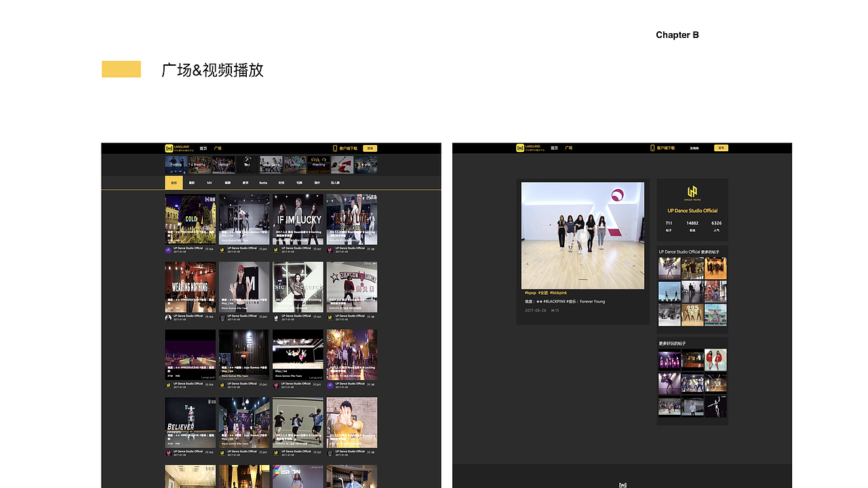Click the LANGLAND logo on the video playback page
Image resolution: width=868 pixels, height=488 pixels.
pos(530,148)
